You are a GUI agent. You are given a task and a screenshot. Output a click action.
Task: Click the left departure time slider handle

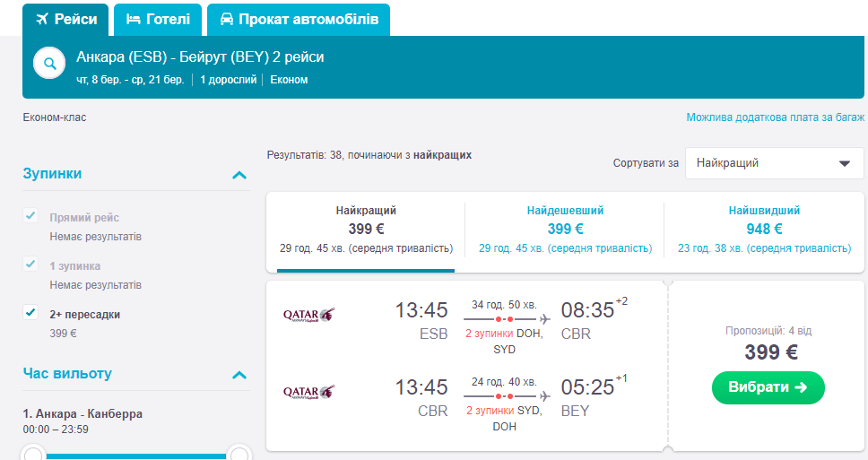tap(33, 455)
